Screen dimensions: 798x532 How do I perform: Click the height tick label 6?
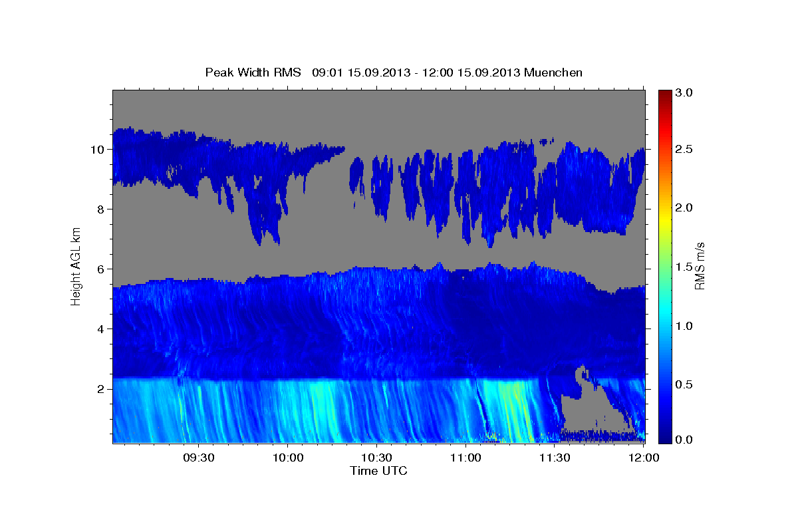100,269
